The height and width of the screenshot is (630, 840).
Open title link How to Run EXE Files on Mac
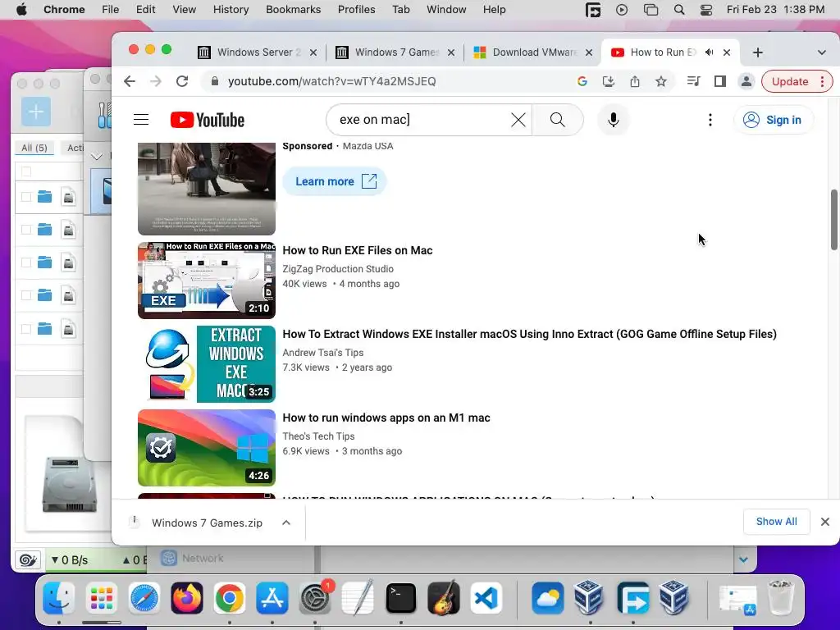click(358, 250)
